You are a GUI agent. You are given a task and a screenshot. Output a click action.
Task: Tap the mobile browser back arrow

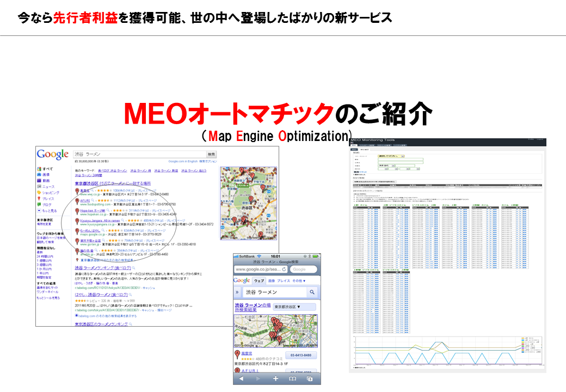pyautogui.click(x=241, y=378)
